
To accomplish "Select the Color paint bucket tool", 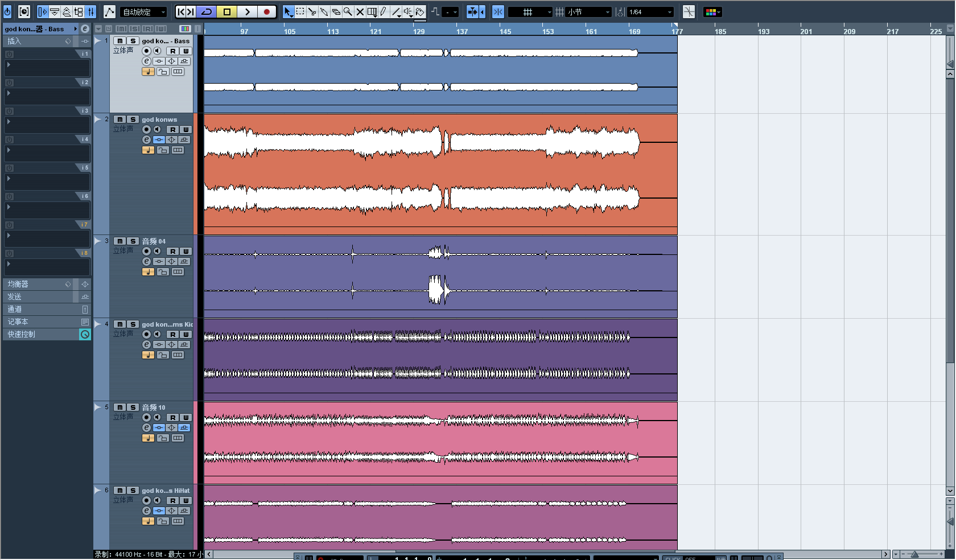I will (420, 11).
